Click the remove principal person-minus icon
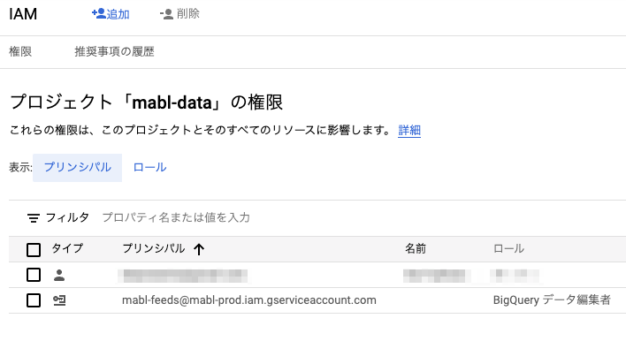Image resolution: width=626 pixels, height=364 pixels. point(166,13)
